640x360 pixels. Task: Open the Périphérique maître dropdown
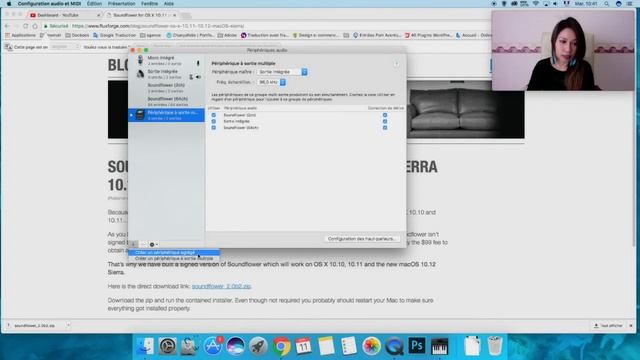pos(282,72)
